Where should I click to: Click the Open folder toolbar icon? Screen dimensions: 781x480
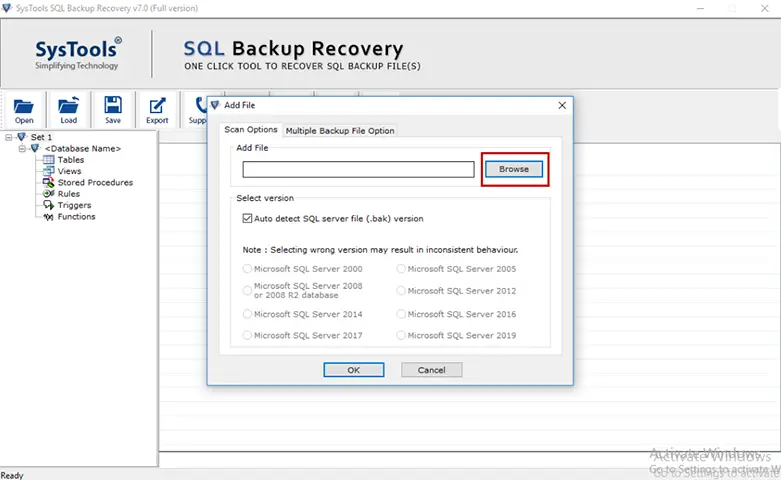click(x=23, y=107)
